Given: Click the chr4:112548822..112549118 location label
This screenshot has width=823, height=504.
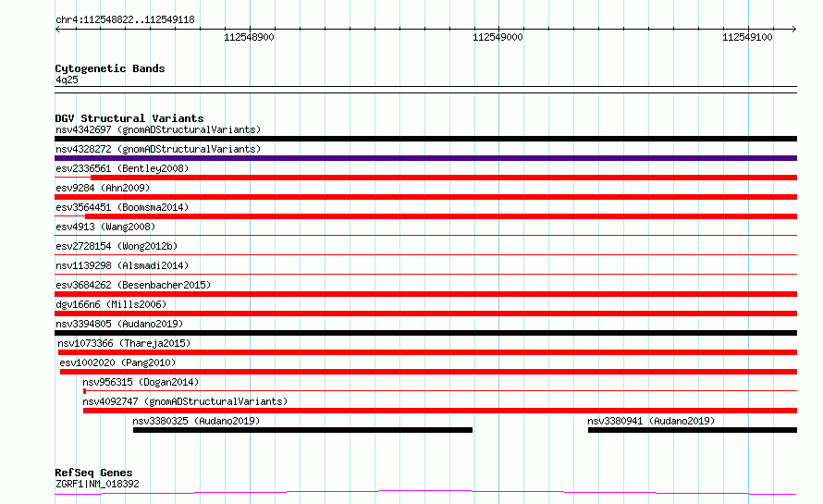Looking at the screenshot, I should (x=126, y=20).
